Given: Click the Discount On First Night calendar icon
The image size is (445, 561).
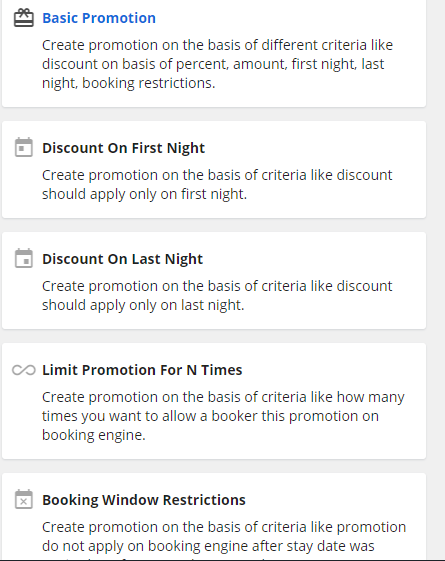Looking at the screenshot, I should click(x=24, y=147).
